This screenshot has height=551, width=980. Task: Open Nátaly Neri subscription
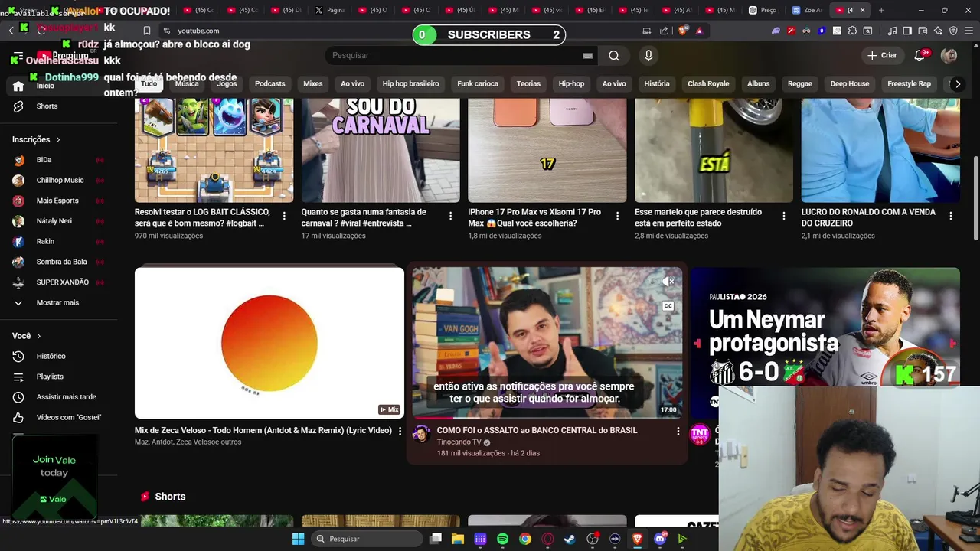click(x=54, y=221)
